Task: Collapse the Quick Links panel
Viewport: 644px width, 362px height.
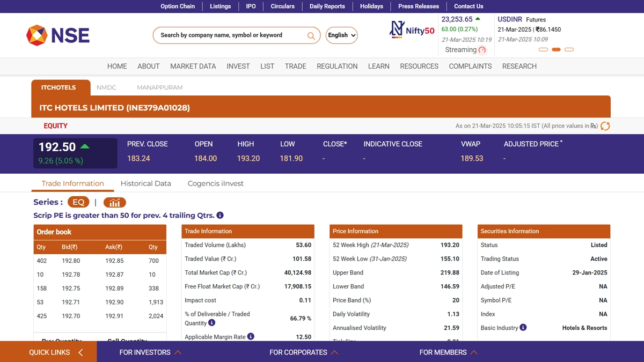Action: (80, 352)
